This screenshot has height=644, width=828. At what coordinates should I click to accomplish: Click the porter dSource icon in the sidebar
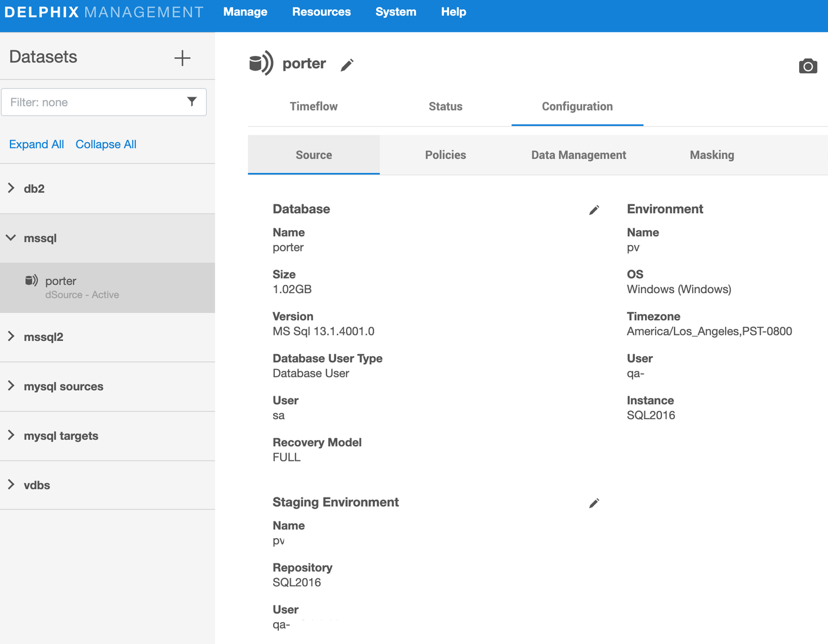pos(31,280)
